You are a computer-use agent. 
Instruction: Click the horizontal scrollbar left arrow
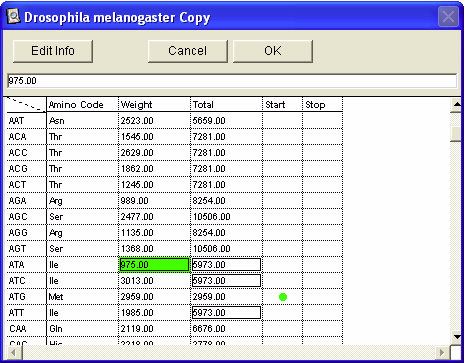coord(13,352)
